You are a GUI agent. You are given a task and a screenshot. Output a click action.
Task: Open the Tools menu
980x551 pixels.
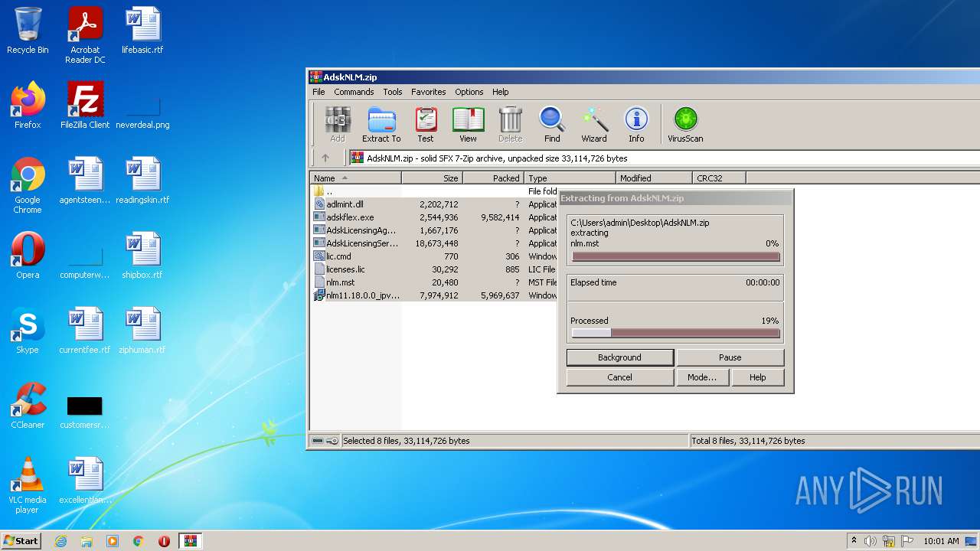pos(393,92)
